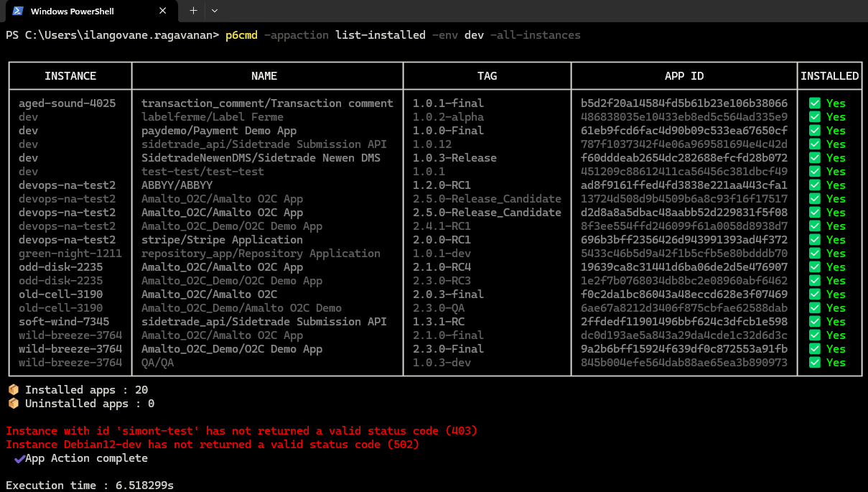Click the green check for test-test row
Image resolution: width=868 pixels, height=492 pixels.
coord(815,172)
